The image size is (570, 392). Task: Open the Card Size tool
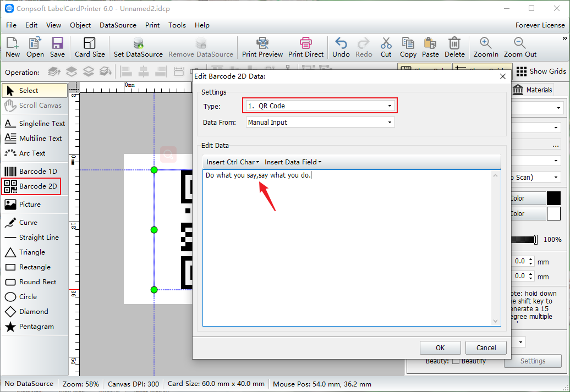(90, 47)
